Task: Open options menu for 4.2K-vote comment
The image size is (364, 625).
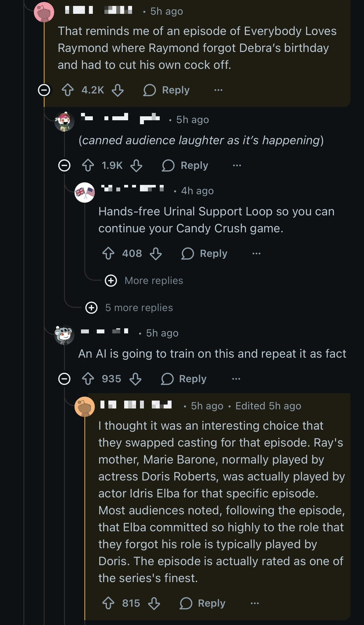Action: point(218,90)
